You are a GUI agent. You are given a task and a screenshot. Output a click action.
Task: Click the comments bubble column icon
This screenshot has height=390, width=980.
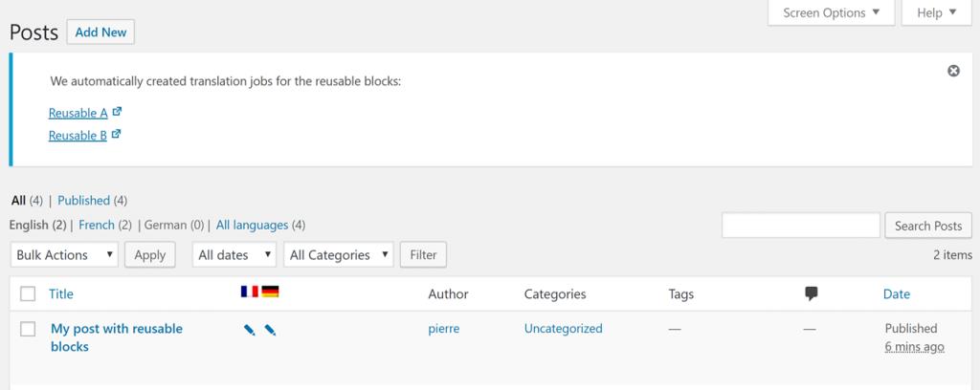pyautogui.click(x=812, y=293)
